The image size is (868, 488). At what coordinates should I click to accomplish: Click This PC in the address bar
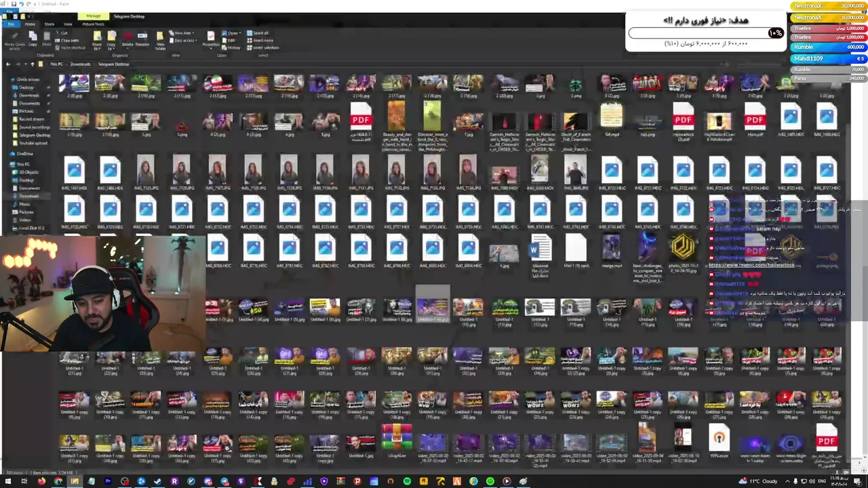[x=56, y=64]
